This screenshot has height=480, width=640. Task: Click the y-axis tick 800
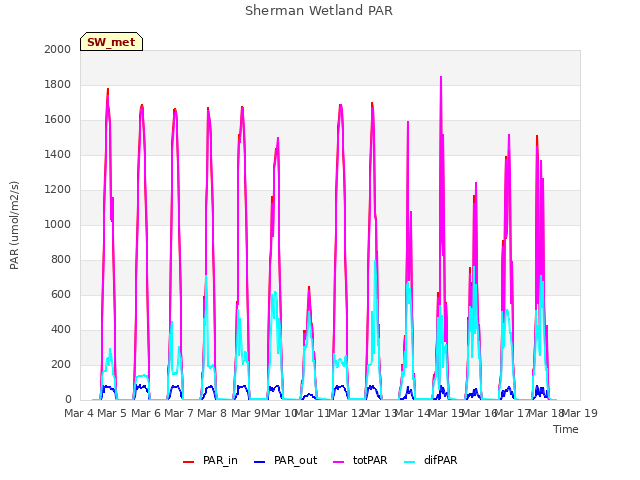tap(61, 260)
